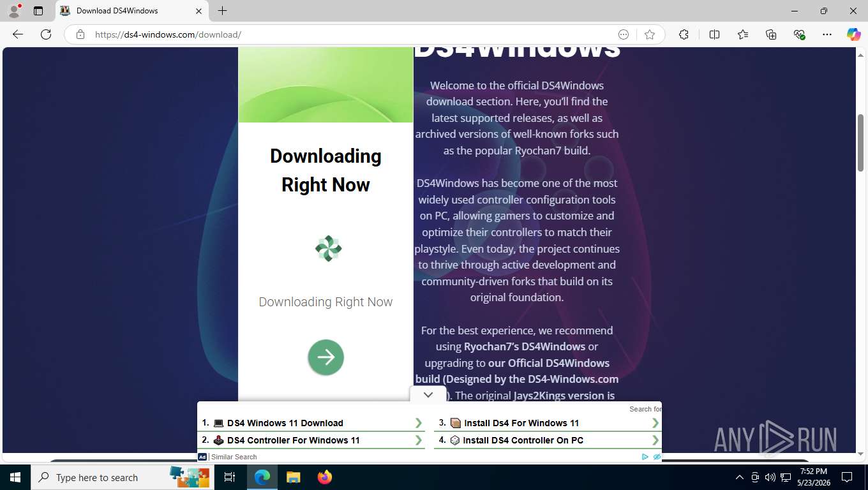Viewport: 868px width, 490px height.
Task: View site information lock icon
Action: click(80, 34)
